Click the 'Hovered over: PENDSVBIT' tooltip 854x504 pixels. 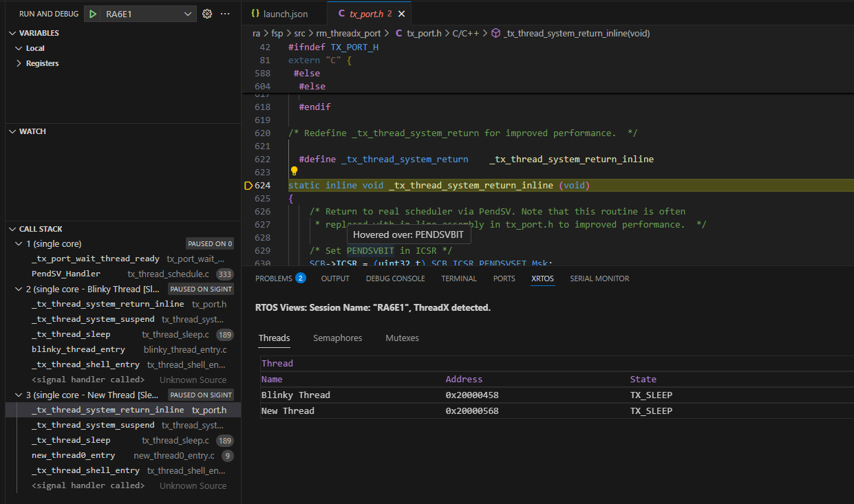tap(408, 234)
